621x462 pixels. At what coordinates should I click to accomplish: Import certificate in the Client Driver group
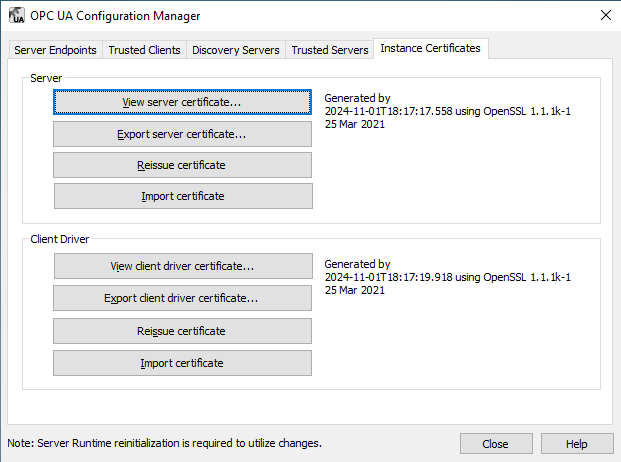(182, 363)
